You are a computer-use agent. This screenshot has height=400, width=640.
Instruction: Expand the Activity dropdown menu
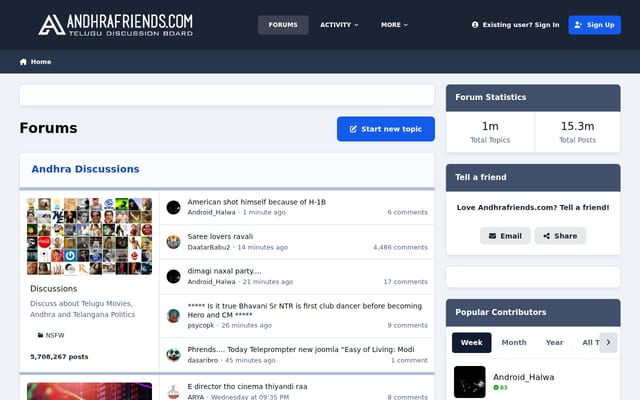tap(339, 25)
